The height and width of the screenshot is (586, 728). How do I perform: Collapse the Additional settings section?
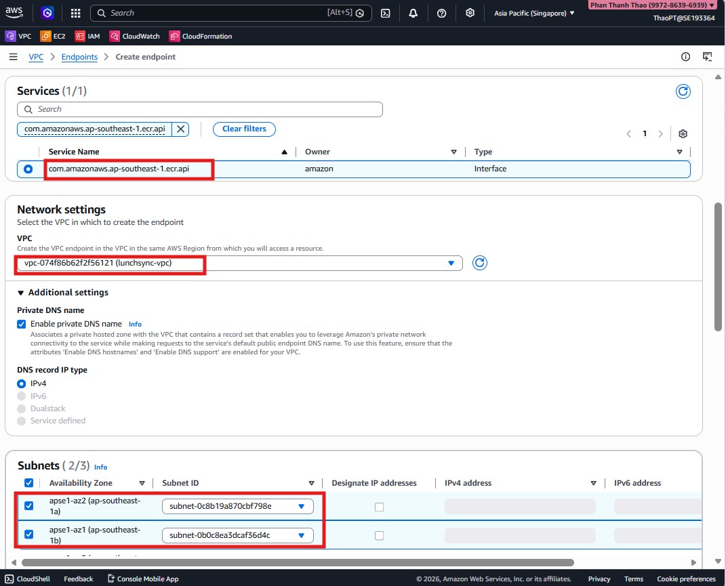tap(22, 293)
